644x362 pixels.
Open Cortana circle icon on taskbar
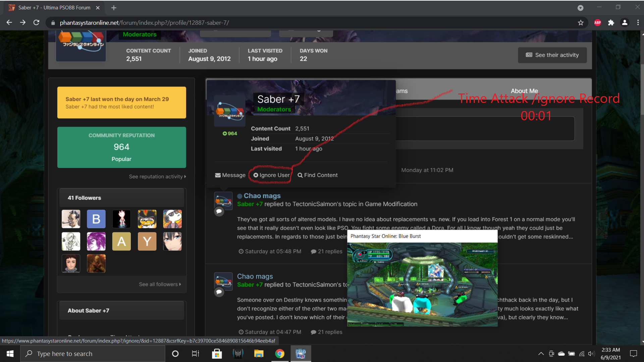coord(175,354)
